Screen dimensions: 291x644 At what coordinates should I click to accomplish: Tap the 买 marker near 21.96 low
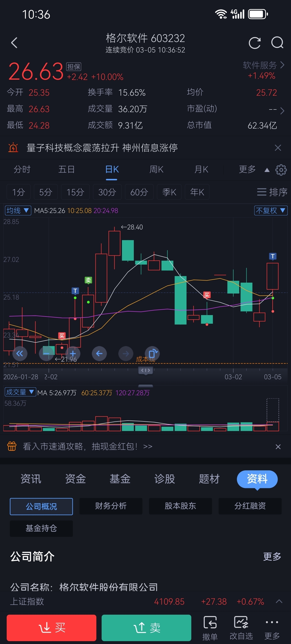tap(62, 336)
